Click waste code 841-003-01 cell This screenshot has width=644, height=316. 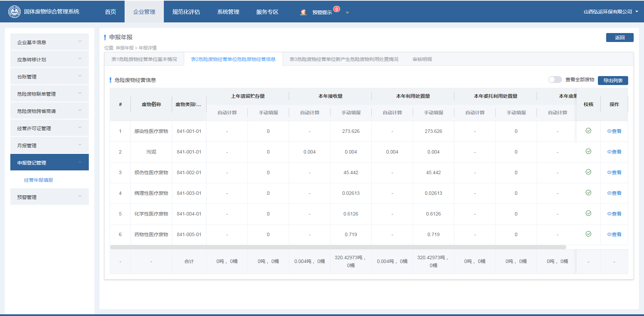coord(189,193)
